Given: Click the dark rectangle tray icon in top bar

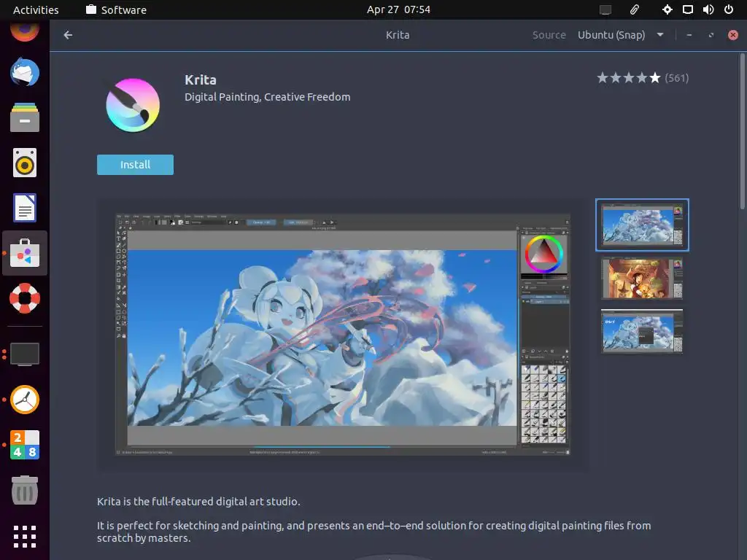Looking at the screenshot, I should click(605, 9).
